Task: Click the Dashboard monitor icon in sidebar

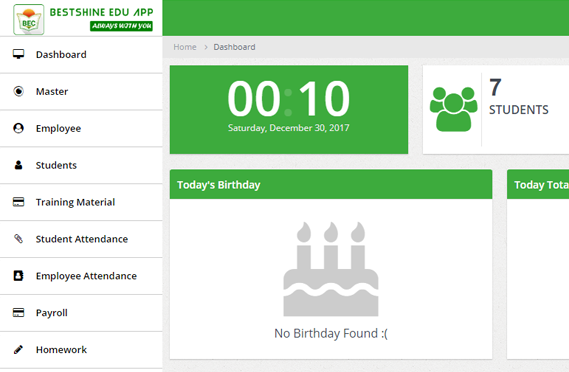Action: pos(19,54)
